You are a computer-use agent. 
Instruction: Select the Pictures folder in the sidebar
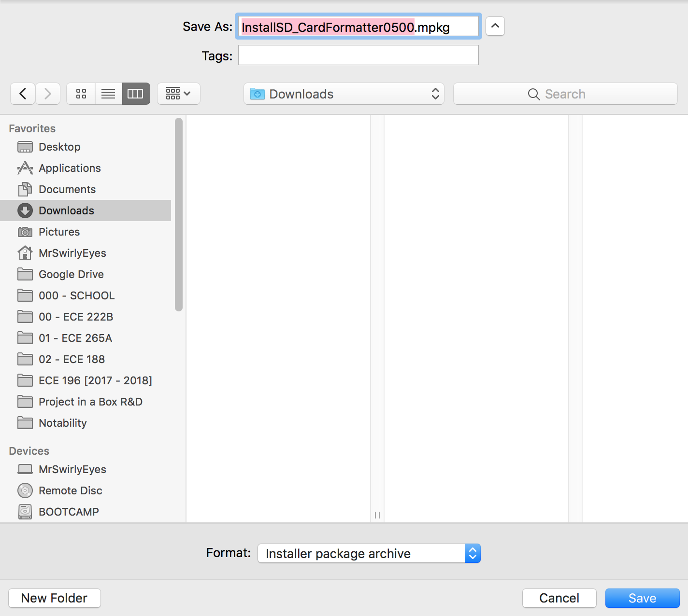[x=59, y=232]
